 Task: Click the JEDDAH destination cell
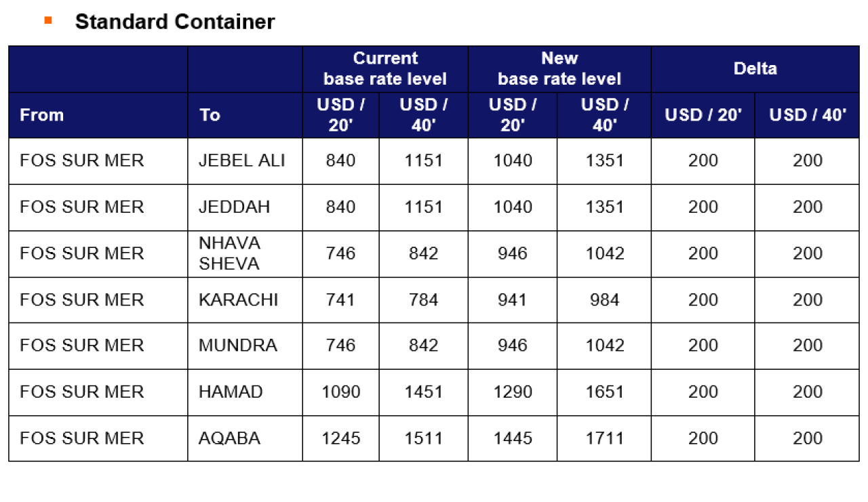[245, 207]
